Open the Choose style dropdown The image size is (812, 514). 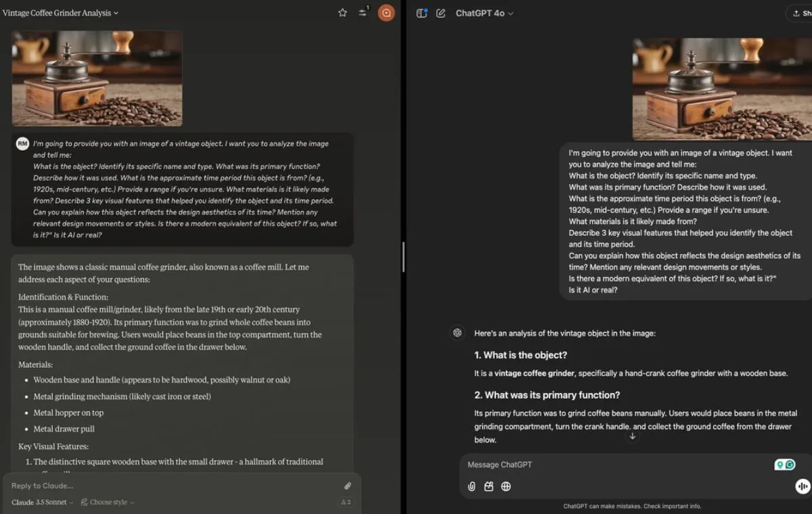(108, 503)
